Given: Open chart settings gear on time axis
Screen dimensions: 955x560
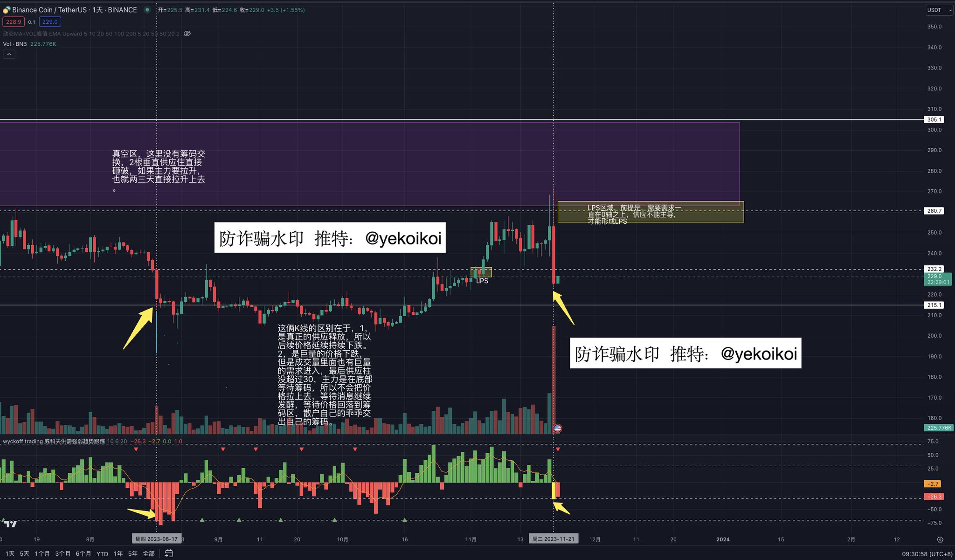Looking at the screenshot, I should tap(940, 539).
